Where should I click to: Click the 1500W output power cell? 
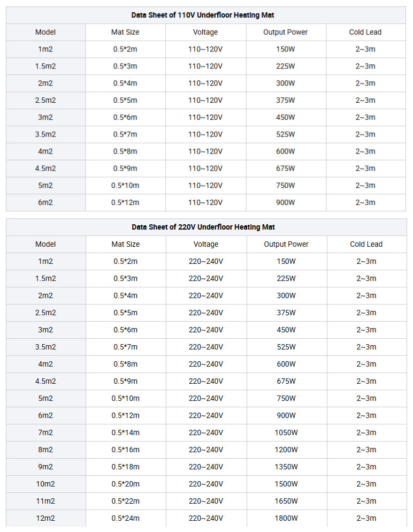pyautogui.click(x=286, y=484)
